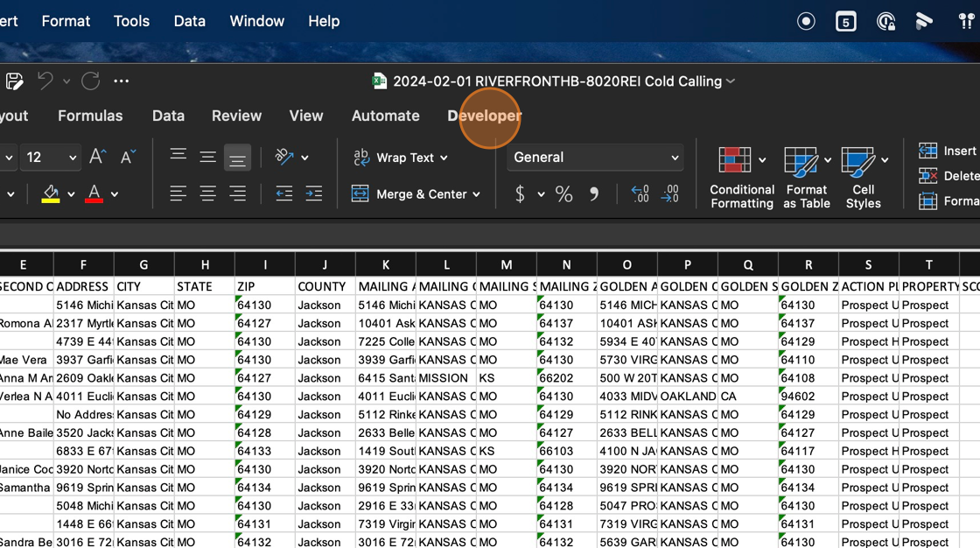Apply percent style format
The width and height of the screenshot is (980, 548).
[563, 194]
